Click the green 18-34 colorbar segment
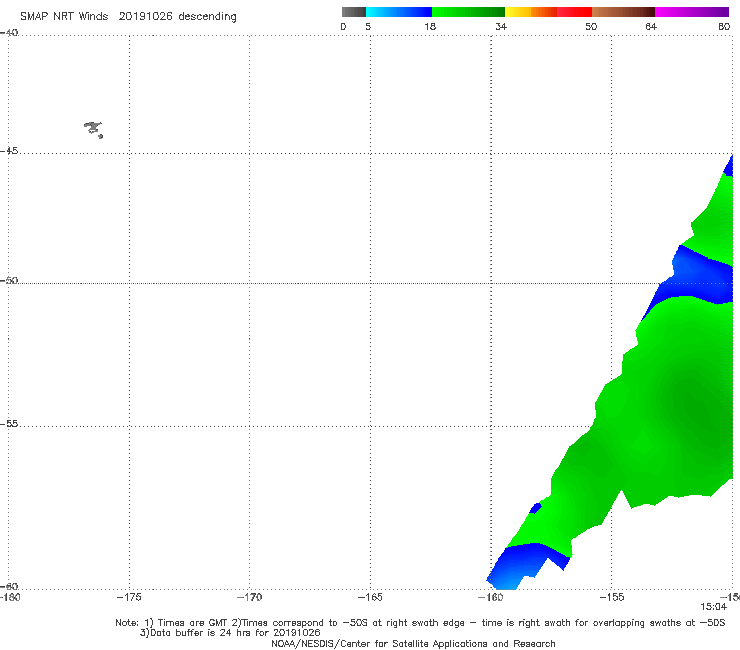This screenshot has height=650, width=740. point(468,12)
